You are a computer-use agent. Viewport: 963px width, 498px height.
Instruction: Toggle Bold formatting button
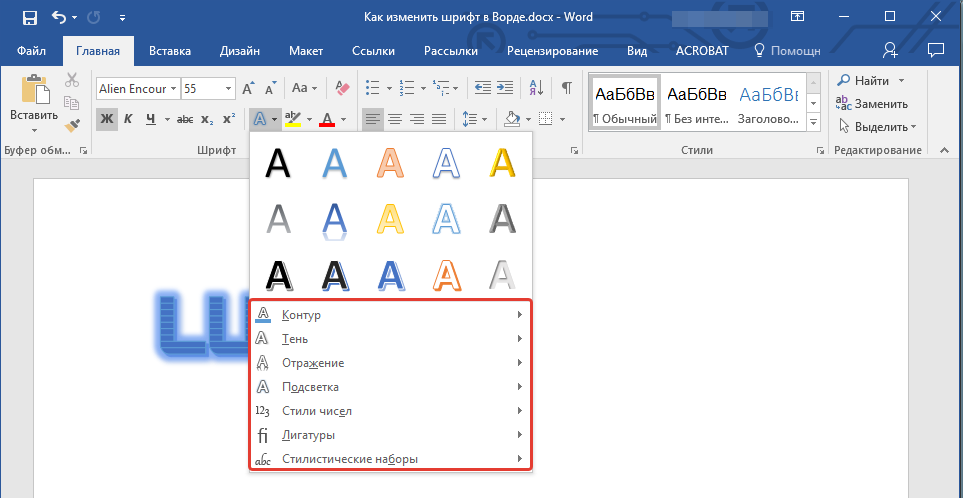click(x=107, y=120)
